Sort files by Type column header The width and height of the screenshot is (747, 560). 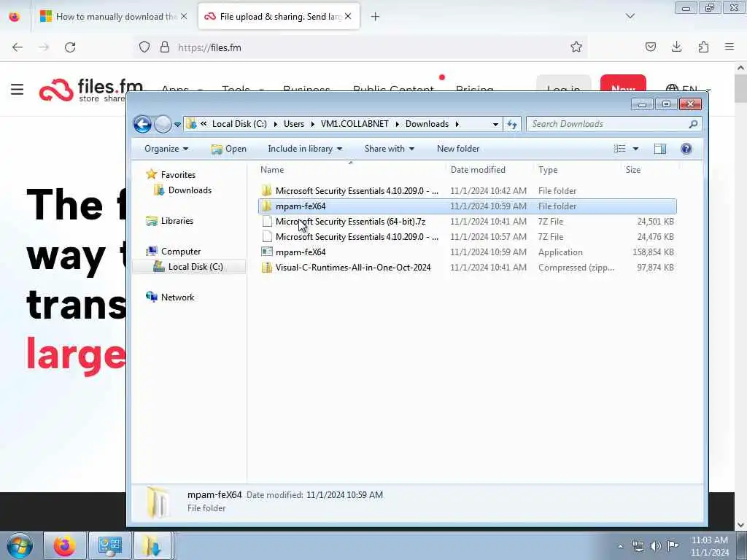(x=548, y=169)
